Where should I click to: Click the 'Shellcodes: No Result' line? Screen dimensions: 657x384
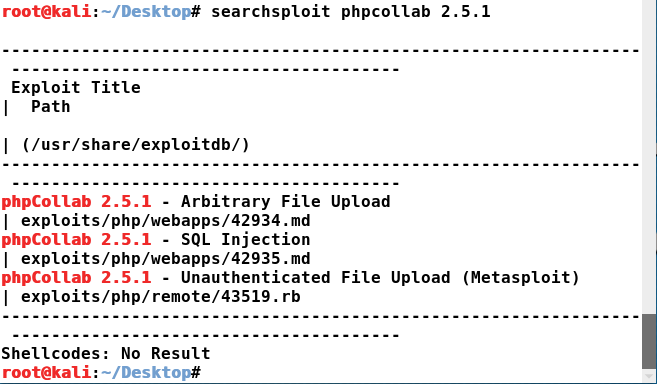click(x=106, y=353)
